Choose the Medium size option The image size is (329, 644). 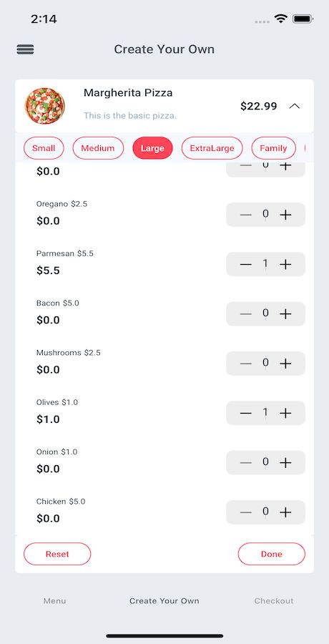tap(98, 148)
